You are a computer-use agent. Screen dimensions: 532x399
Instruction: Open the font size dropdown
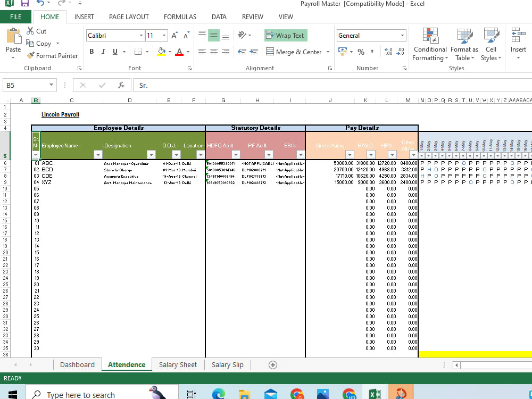point(164,35)
